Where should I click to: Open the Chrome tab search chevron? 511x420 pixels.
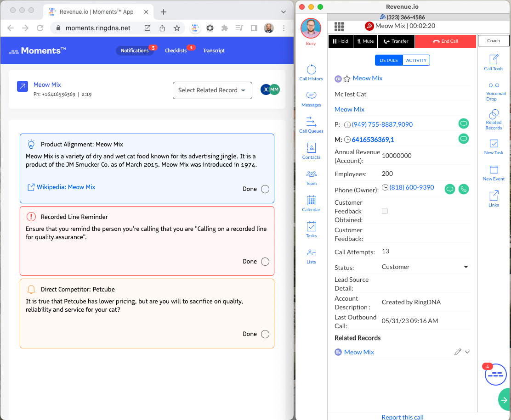tap(283, 12)
